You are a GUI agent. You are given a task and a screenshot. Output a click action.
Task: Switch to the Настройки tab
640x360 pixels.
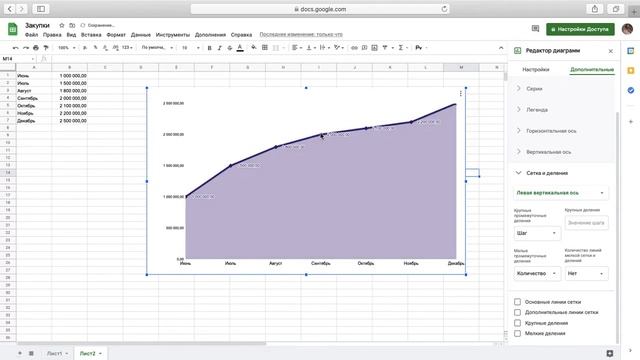pyautogui.click(x=536, y=69)
